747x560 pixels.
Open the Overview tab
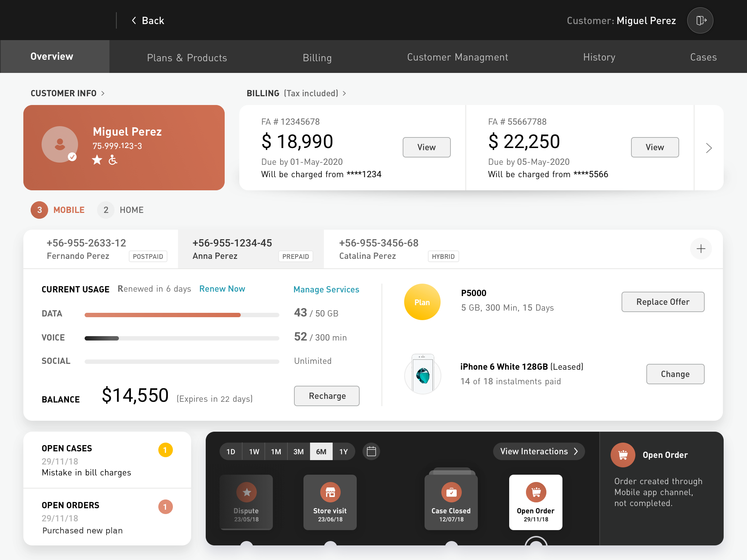55,57
